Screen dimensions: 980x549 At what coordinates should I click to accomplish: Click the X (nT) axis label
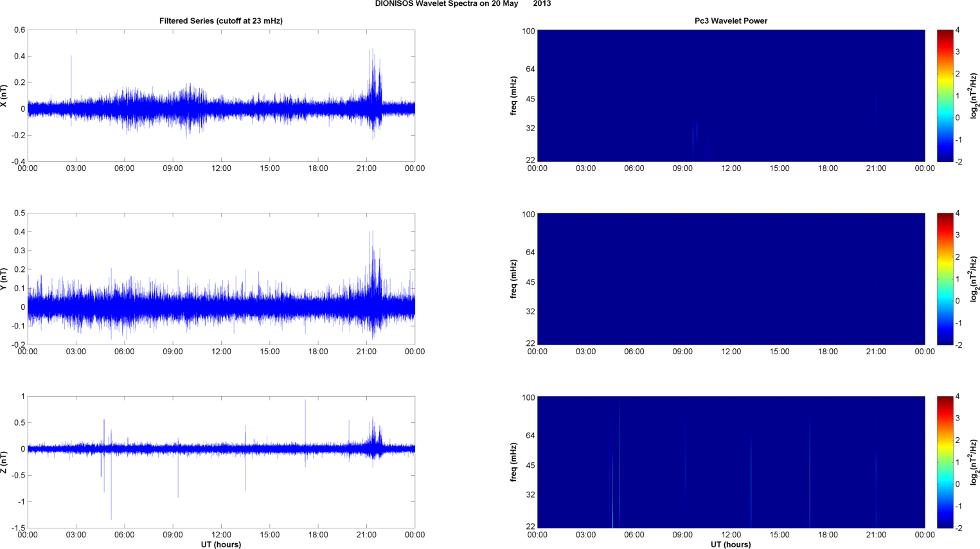tap(4, 96)
